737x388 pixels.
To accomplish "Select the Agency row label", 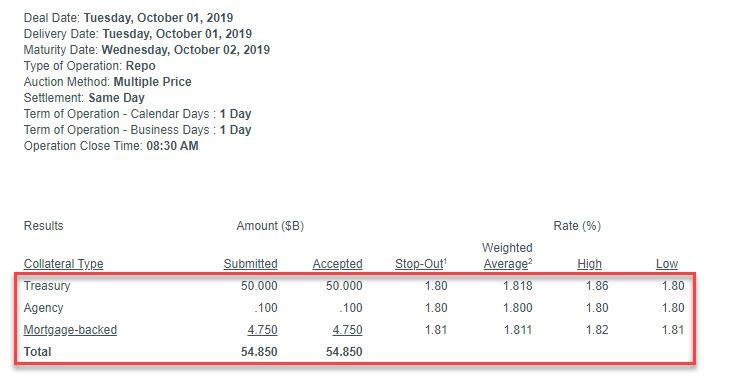I will pos(43,308).
